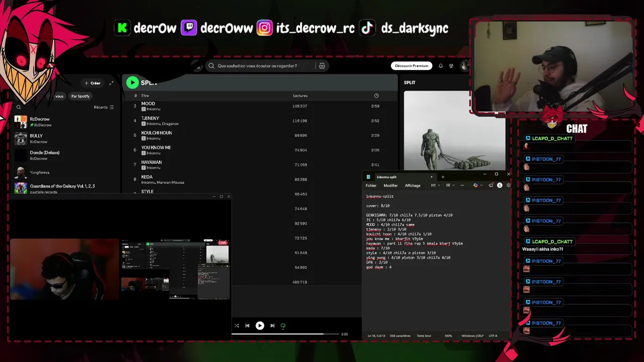Expand the Spotify library to full view

[x=111, y=83]
